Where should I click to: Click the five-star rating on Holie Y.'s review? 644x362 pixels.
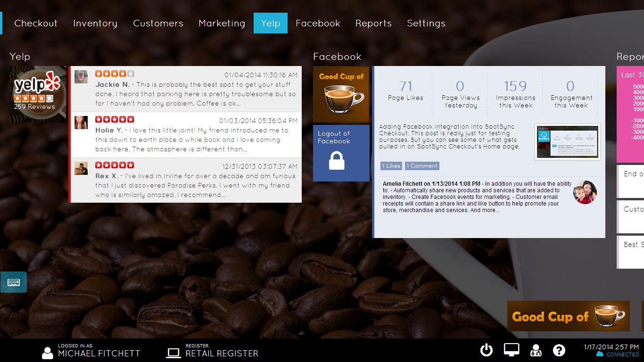(x=115, y=119)
